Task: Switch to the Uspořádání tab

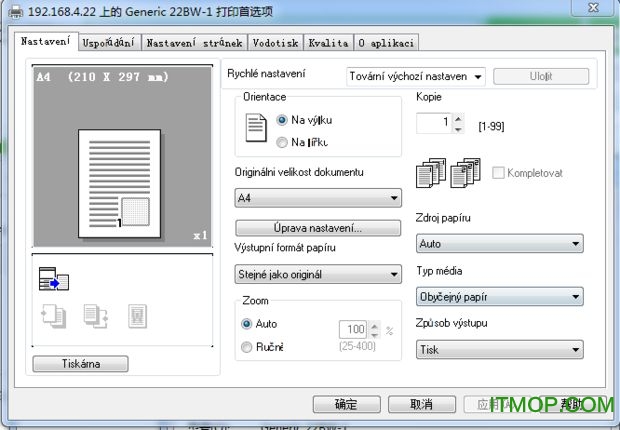Action: pos(109,43)
